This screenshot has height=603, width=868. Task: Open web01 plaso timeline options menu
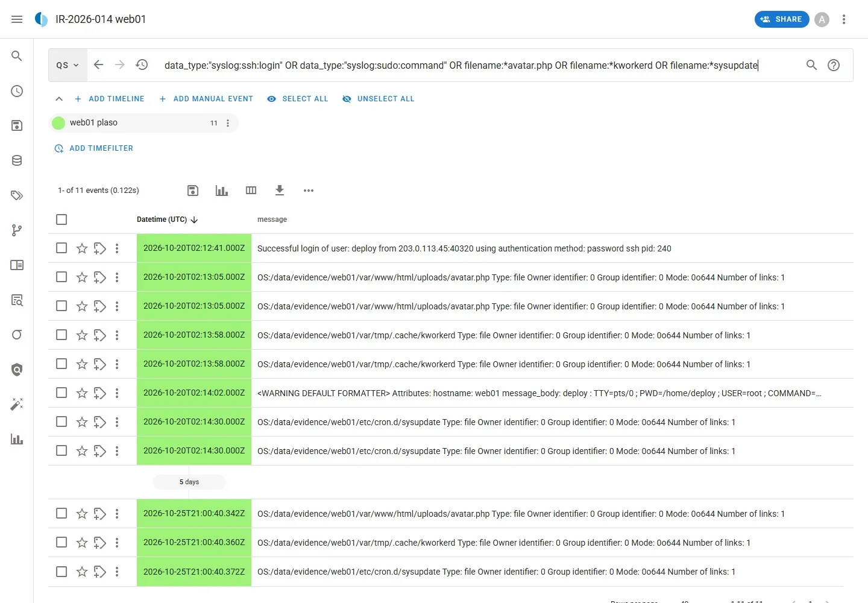coord(228,123)
